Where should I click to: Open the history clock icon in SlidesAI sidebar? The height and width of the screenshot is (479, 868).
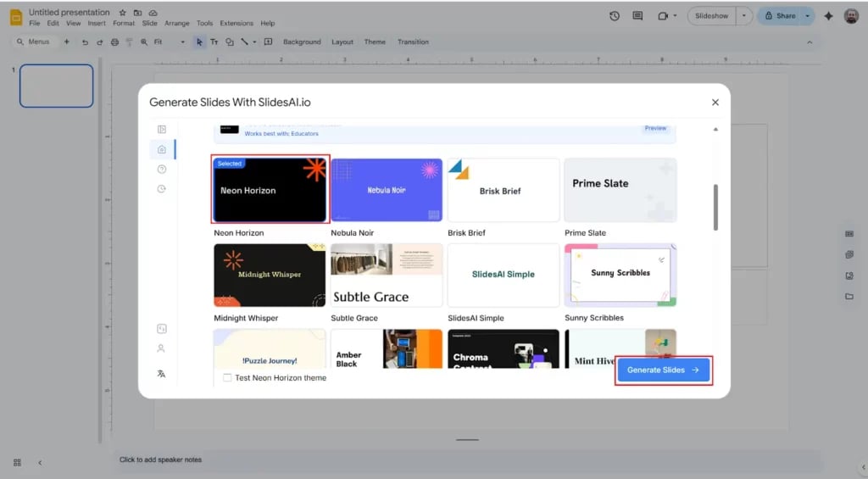(162, 188)
